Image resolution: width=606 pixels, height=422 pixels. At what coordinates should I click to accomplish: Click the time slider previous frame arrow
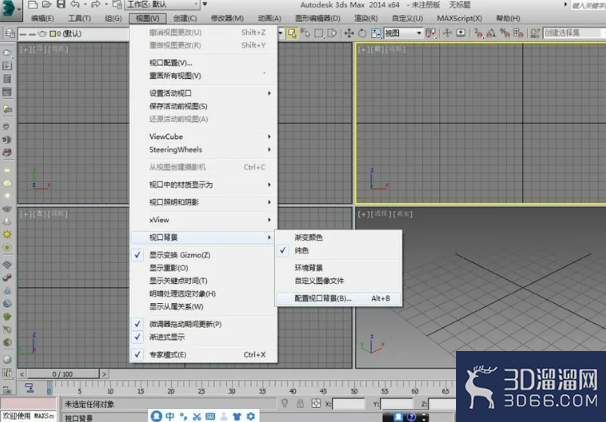click(22, 374)
